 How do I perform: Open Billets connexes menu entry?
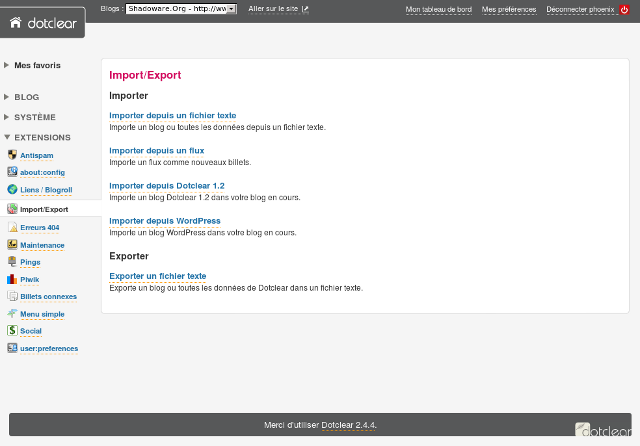pyautogui.click(x=49, y=297)
